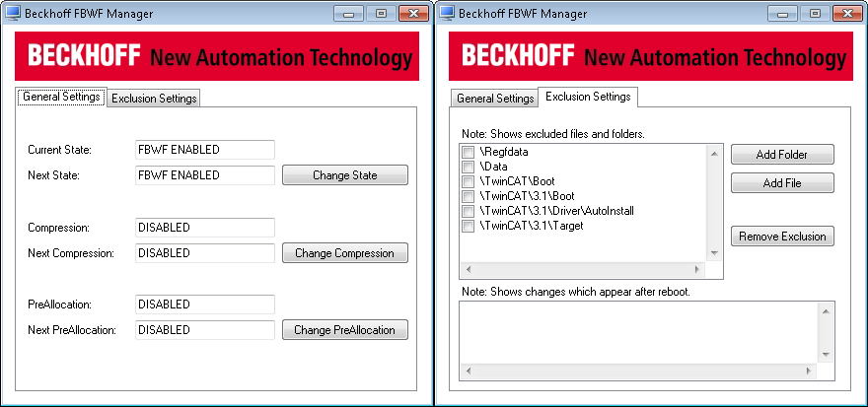Screen dimensions: 868x407
Task: Tick the \TwinCAT\Boot checkbox
Action: 469,181
